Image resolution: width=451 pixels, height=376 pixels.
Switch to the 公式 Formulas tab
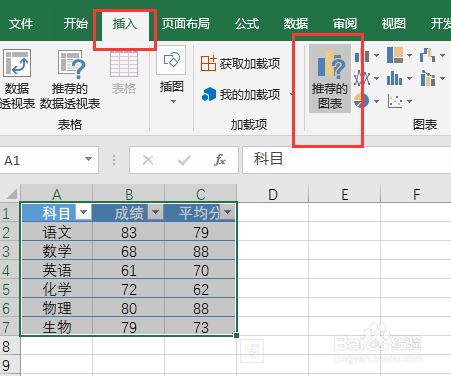coord(247,24)
